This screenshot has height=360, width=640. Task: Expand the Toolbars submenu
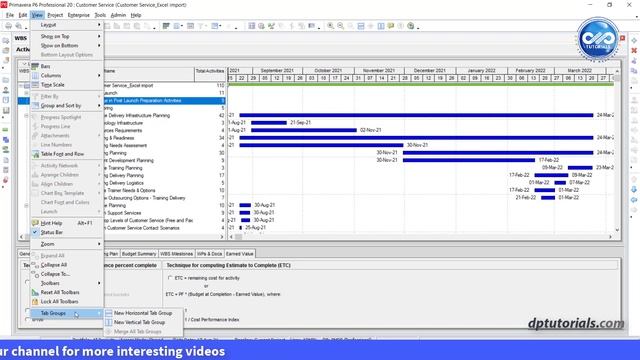tap(67, 283)
